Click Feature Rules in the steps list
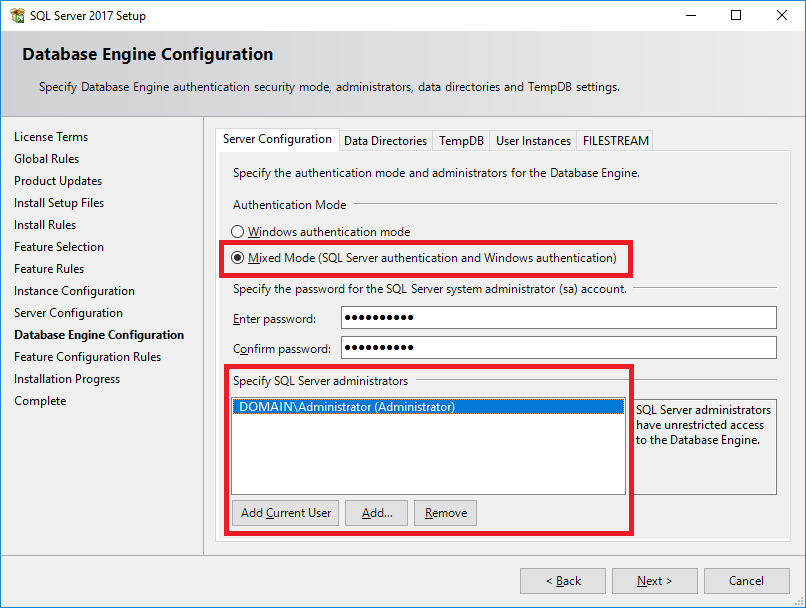Screen dimensions: 806x608 (x=49, y=269)
